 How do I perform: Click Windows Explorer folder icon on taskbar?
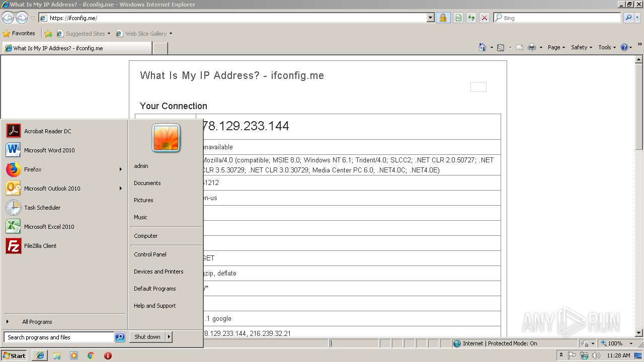click(x=57, y=355)
